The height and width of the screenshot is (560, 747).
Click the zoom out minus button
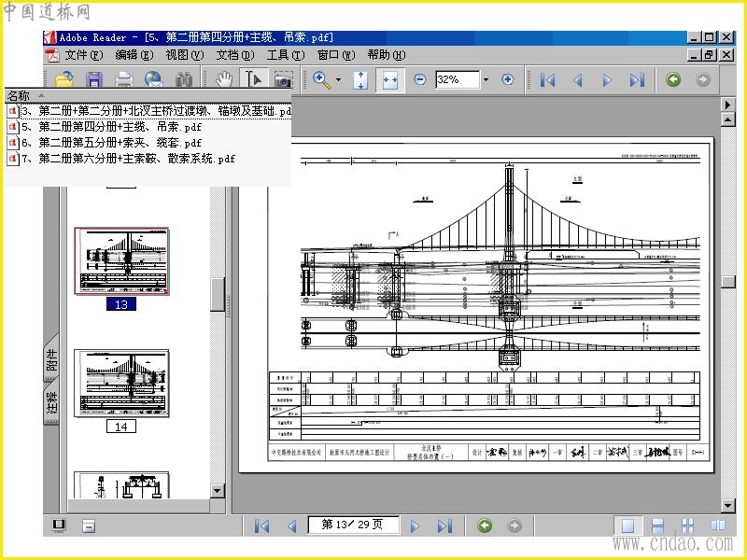click(x=419, y=79)
